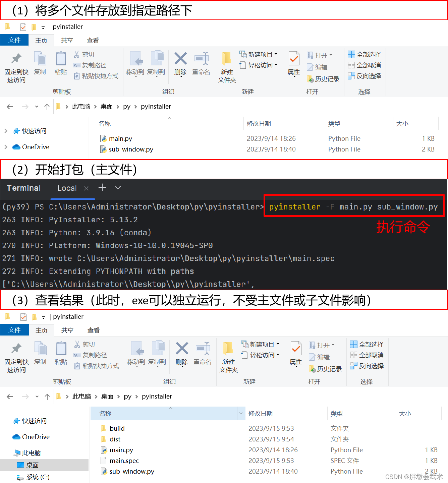Click Select all (全部选择) in bottom Explorer ribbon
The height and width of the screenshot is (483, 448).
tap(367, 344)
